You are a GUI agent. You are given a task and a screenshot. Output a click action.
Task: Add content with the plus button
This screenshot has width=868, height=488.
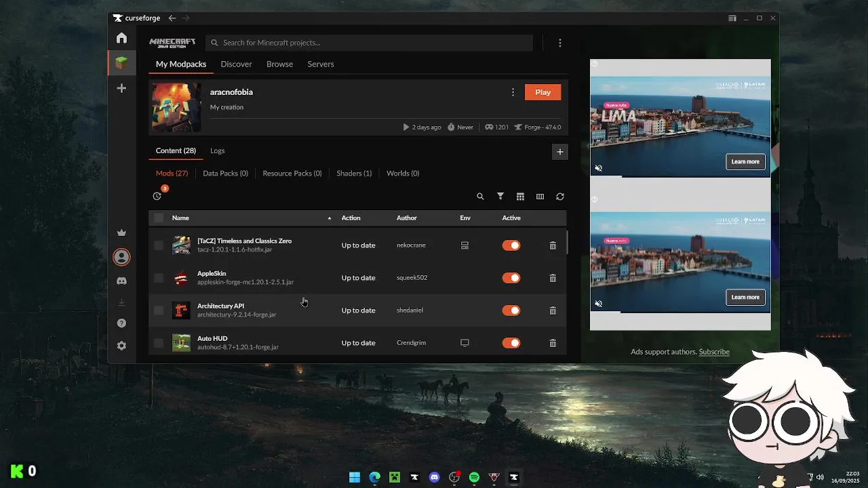point(559,152)
